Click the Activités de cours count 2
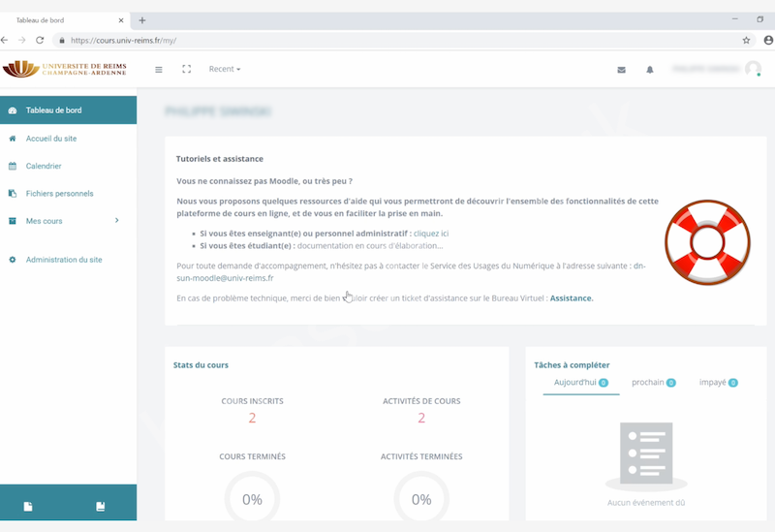The width and height of the screenshot is (775, 532). pyautogui.click(x=421, y=419)
